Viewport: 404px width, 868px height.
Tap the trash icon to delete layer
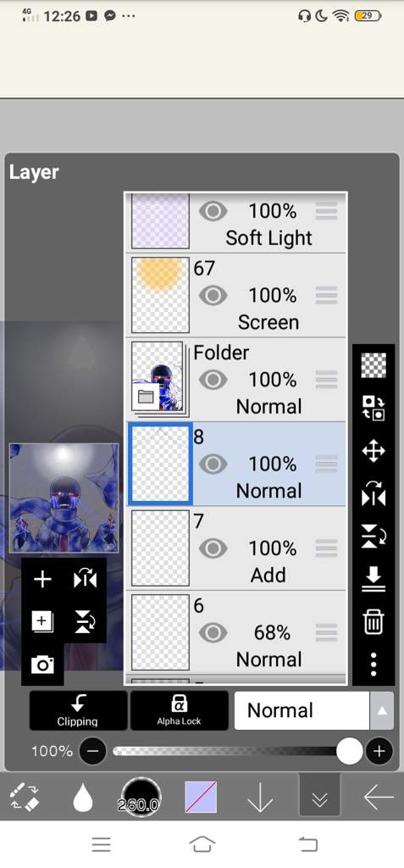pyautogui.click(x=374, y=621)
